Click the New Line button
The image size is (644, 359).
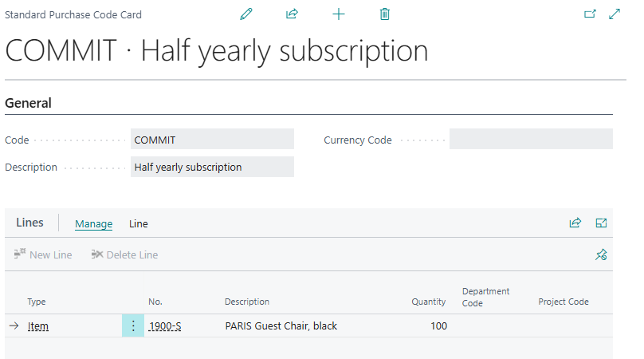click(43, 254)
